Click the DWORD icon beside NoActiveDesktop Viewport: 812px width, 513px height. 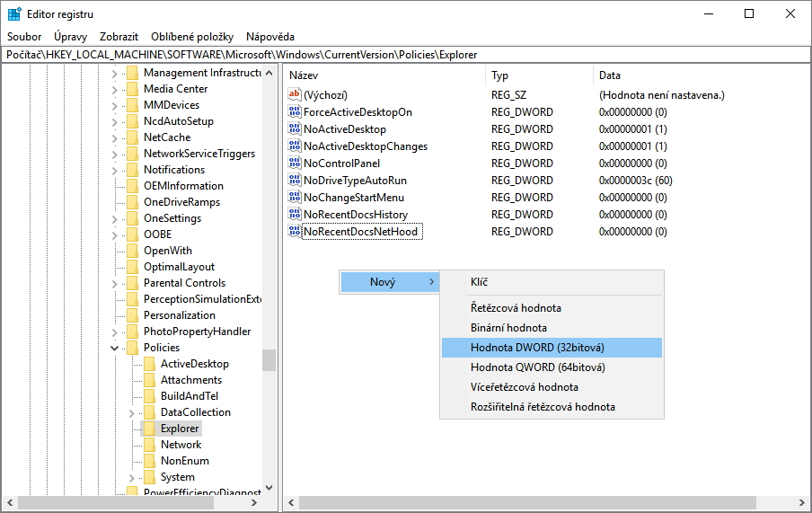tap(294, 128)
